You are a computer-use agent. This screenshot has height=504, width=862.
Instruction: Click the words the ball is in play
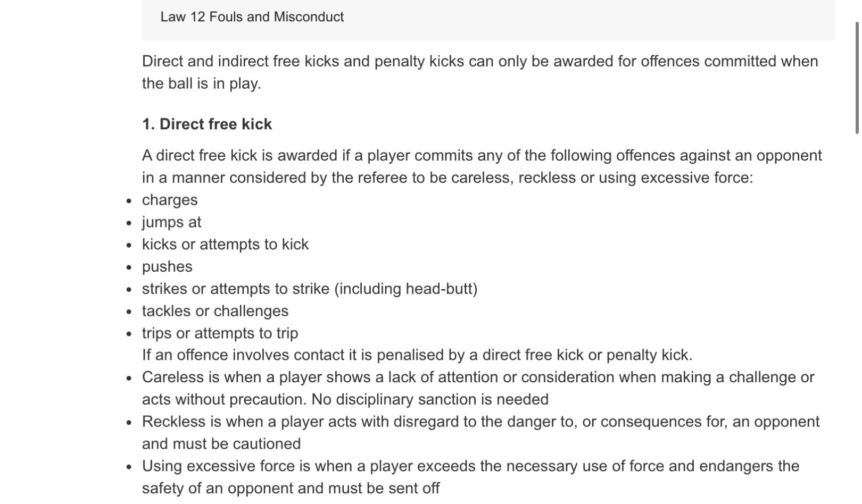[201, 84]
